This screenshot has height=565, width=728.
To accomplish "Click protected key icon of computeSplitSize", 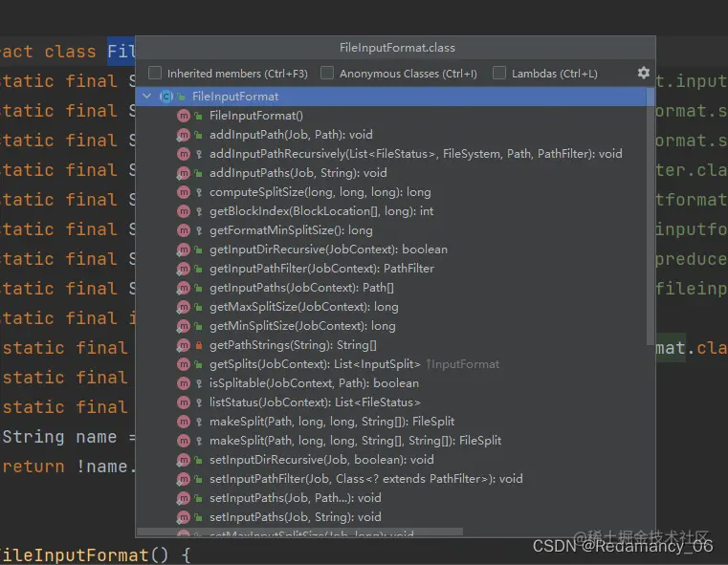I will pos(199,192).
